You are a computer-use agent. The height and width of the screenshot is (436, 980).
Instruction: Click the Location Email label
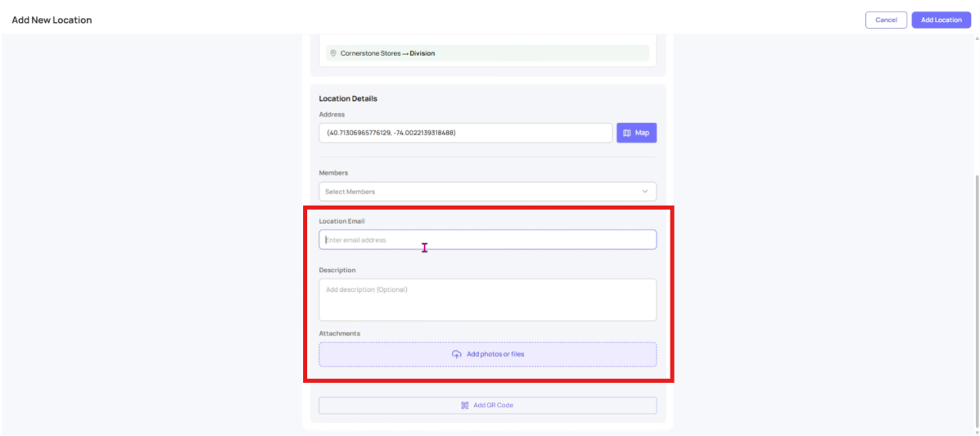(x=341, y=221)
